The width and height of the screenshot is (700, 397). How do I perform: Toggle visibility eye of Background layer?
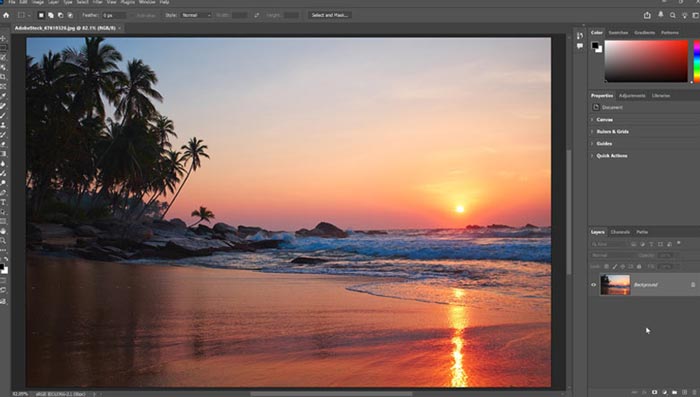click(x=594, y=285)
